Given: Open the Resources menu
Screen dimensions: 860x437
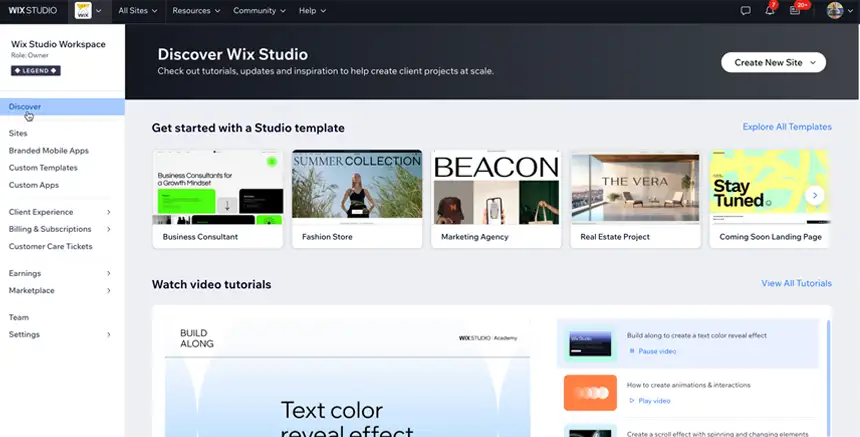Looking at the screenshot, I should pos(196,10).
